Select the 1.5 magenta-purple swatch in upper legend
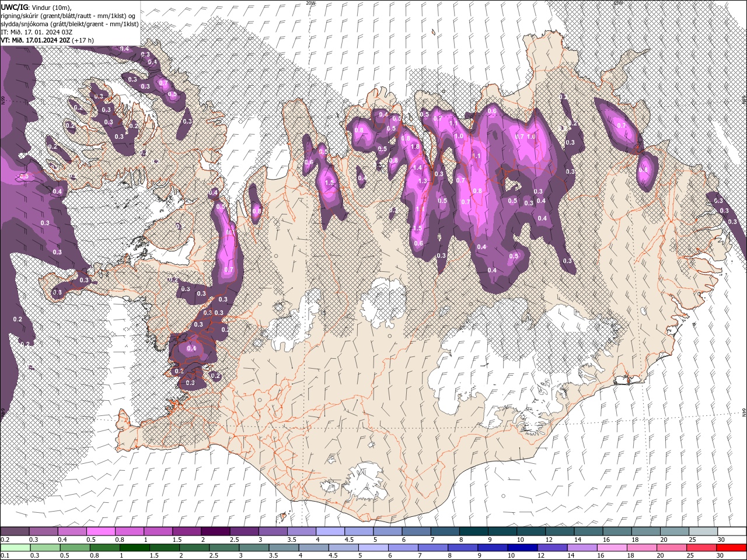The height and width of the screenshot is (560, 747). coord(186,531)
